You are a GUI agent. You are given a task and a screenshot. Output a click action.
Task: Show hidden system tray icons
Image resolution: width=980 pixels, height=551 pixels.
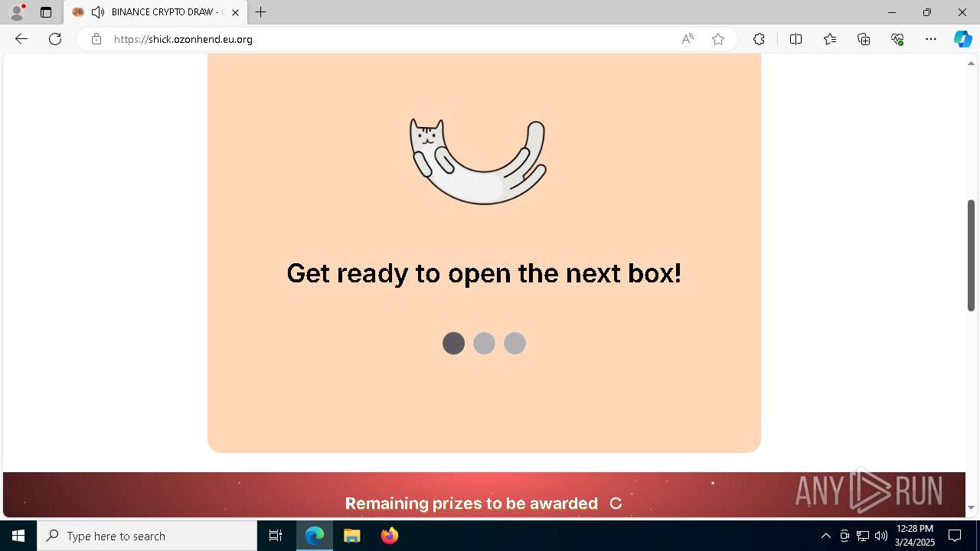[825, 536]
